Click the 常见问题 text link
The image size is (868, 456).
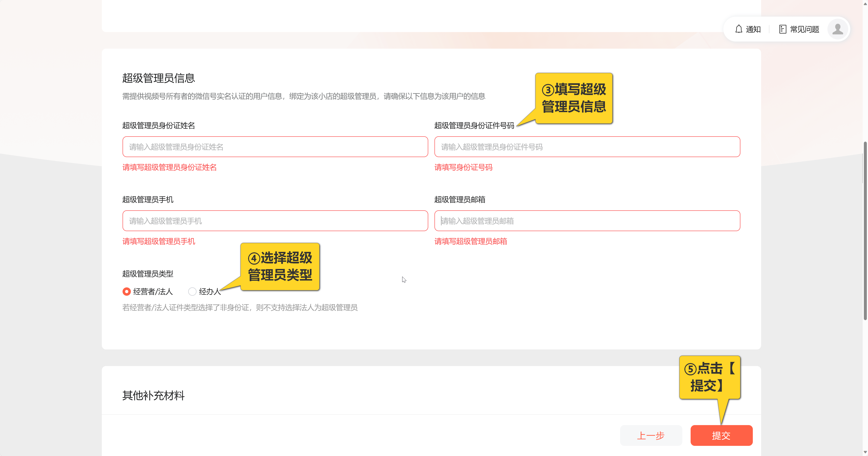tap(804, 29)
